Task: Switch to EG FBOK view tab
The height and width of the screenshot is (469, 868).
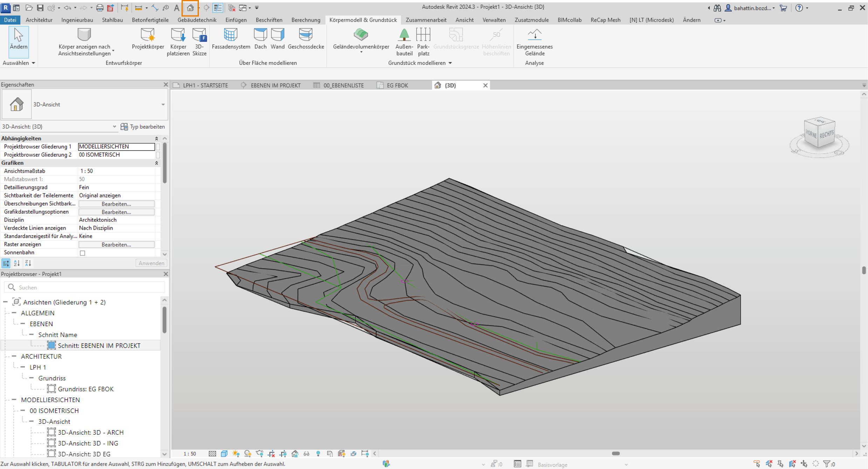Action: tap(397, 85)
